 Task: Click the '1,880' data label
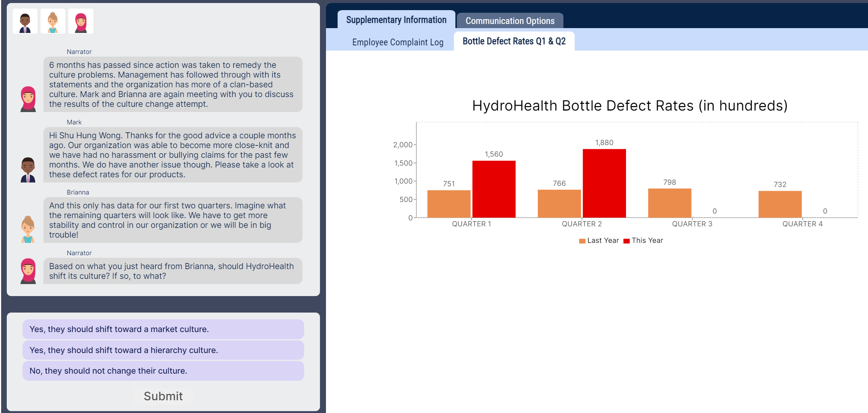(604, 142)
